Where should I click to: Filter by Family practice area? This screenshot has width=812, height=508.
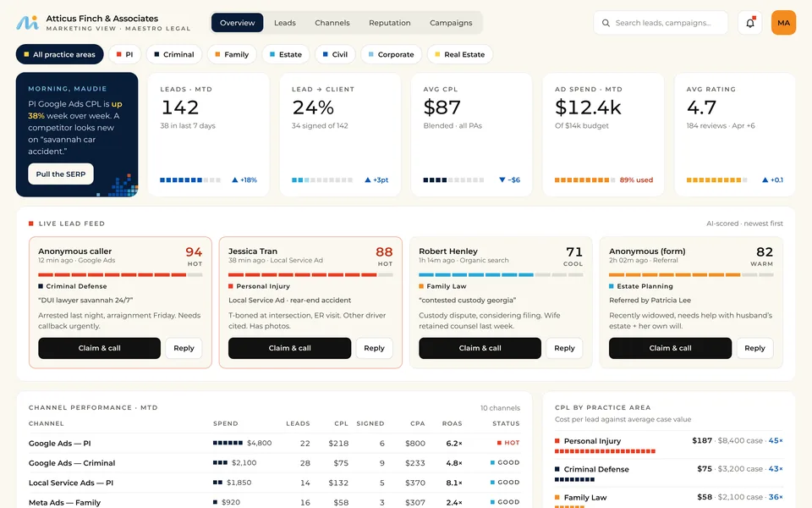(x=232, y=54)
